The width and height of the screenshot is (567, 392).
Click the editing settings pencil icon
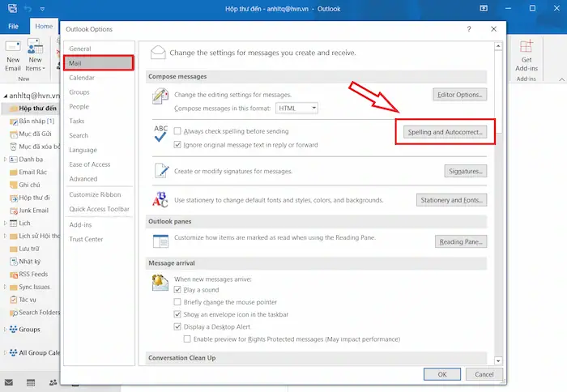pyautogui.click(x=160, y=96)
